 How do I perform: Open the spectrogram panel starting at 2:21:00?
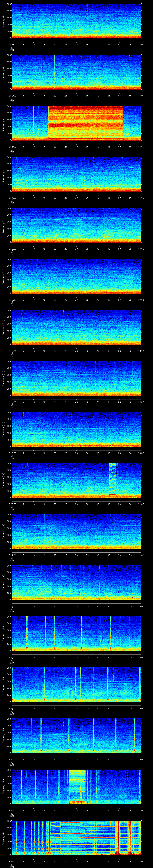click(76, 532)
